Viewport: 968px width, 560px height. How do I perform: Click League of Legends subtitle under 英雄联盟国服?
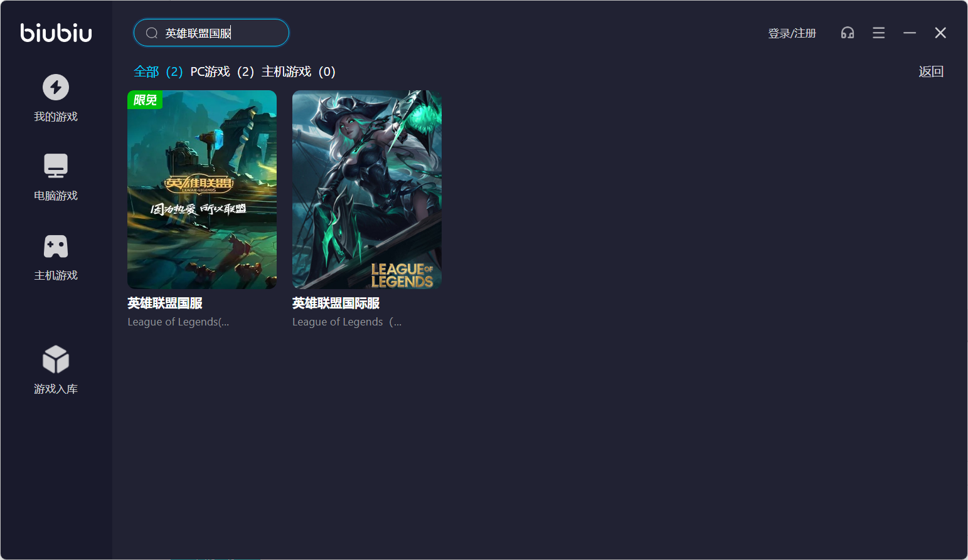pyautogui.click(x=178, y=322)
